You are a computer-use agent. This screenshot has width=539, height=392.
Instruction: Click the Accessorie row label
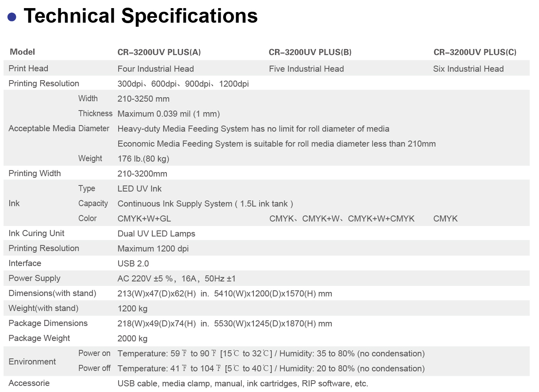(x=29, y=383)
